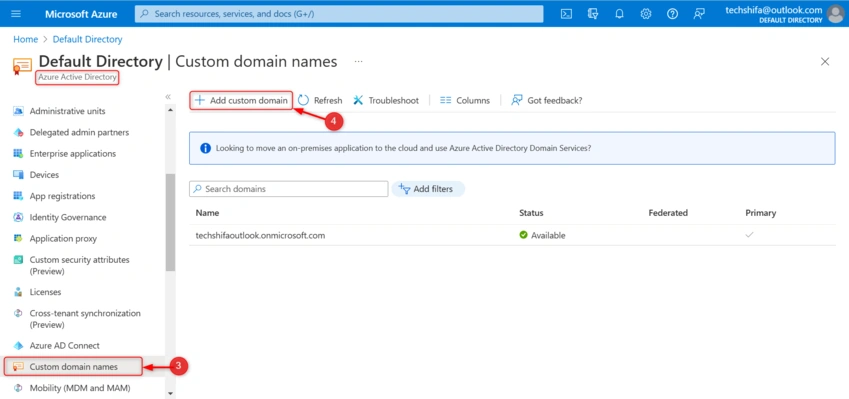Click the Delegated admin partners icon
Screen dimensions: 849x399
[18, 132]
